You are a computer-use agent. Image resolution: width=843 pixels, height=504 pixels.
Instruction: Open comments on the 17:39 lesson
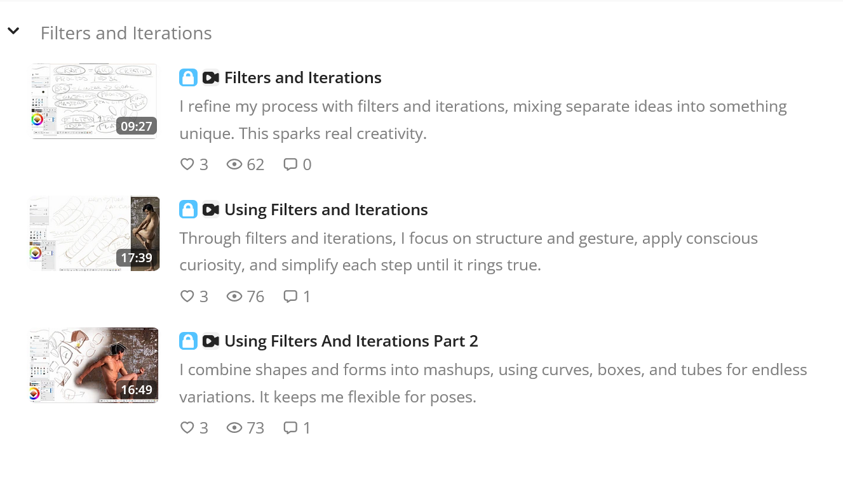coord(290,296)
